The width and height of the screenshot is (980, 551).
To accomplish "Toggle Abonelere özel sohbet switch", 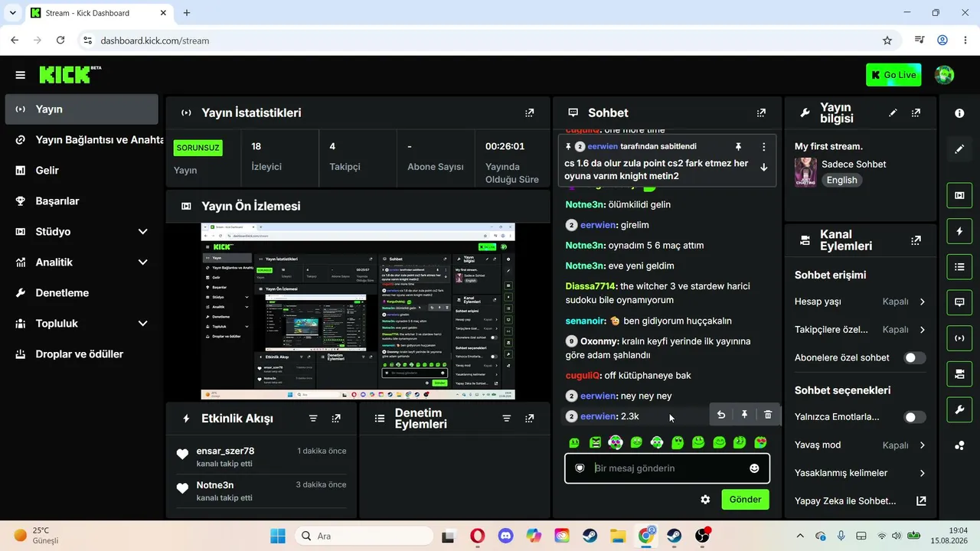I will click(x=914, y=357).
